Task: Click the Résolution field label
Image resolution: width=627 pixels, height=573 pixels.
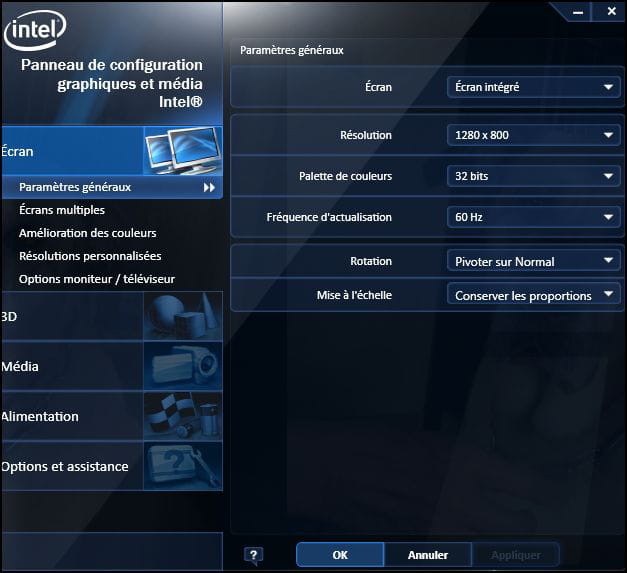Action: (x=366, y=135)
